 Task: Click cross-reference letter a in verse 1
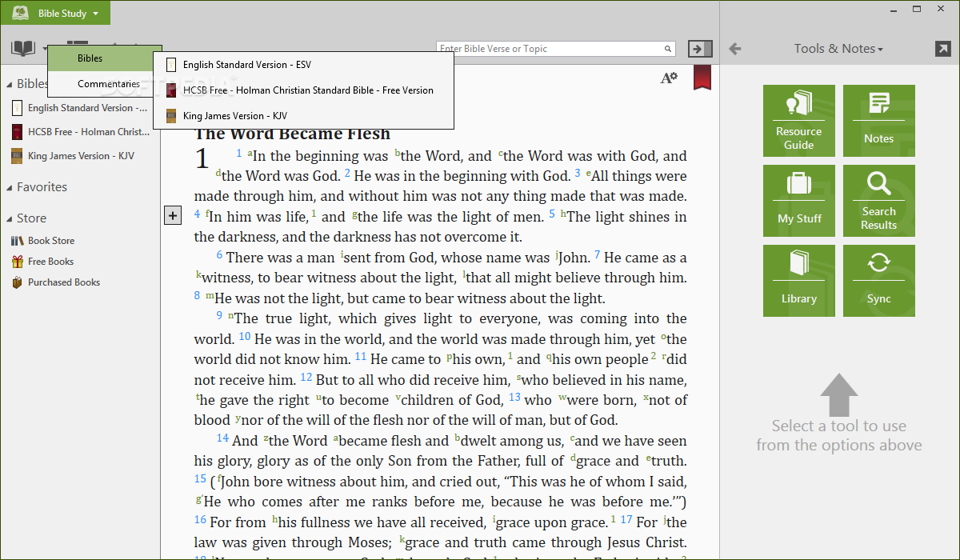click(250, 153)
